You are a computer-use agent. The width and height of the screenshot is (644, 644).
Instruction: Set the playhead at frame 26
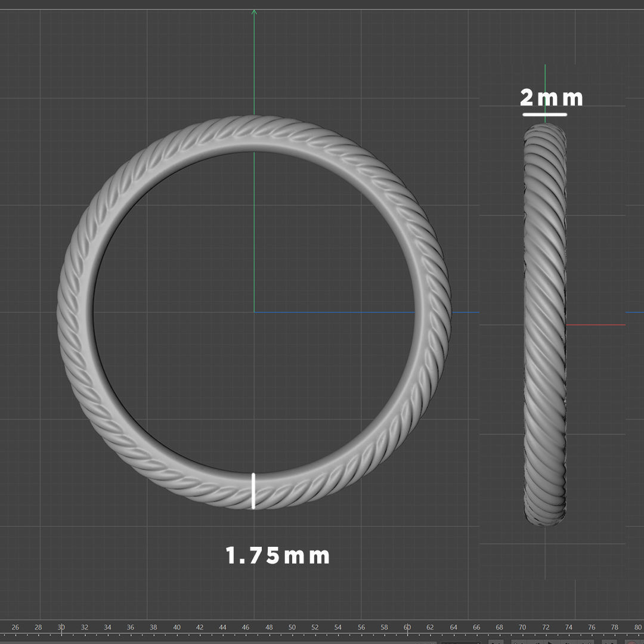point(15,627)
